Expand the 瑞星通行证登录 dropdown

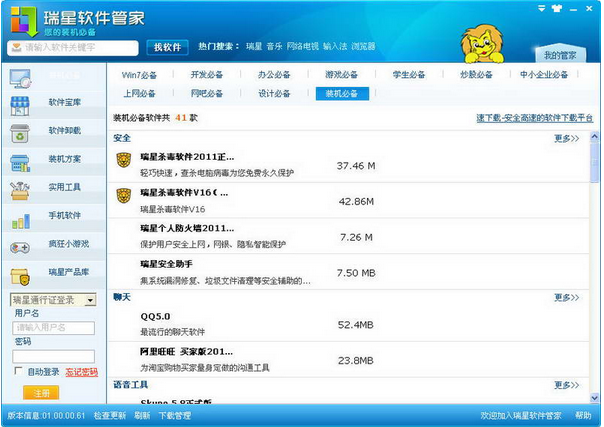pyautogui.click(x=90, y=300)
